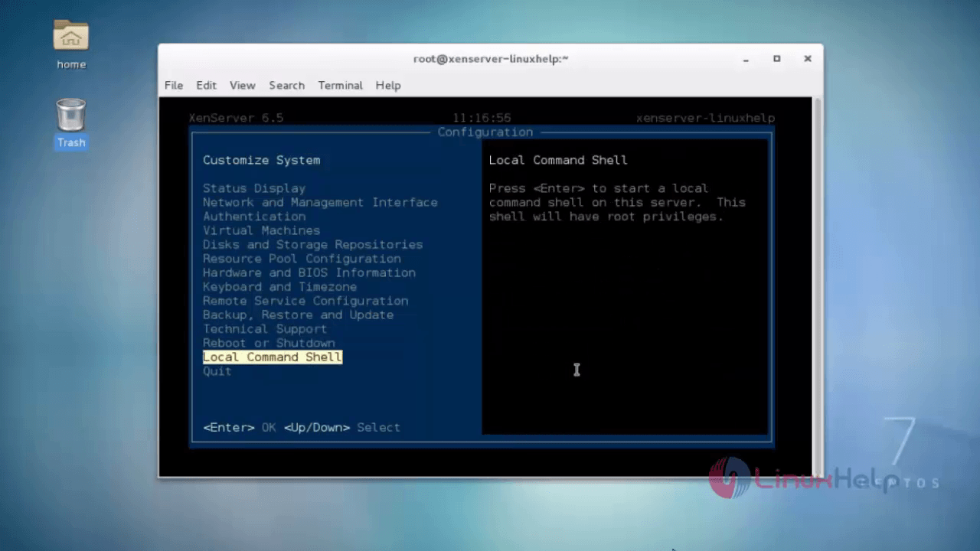Select Keyboard and Timezone entry

pyautogui.click(x=279, y=287)
